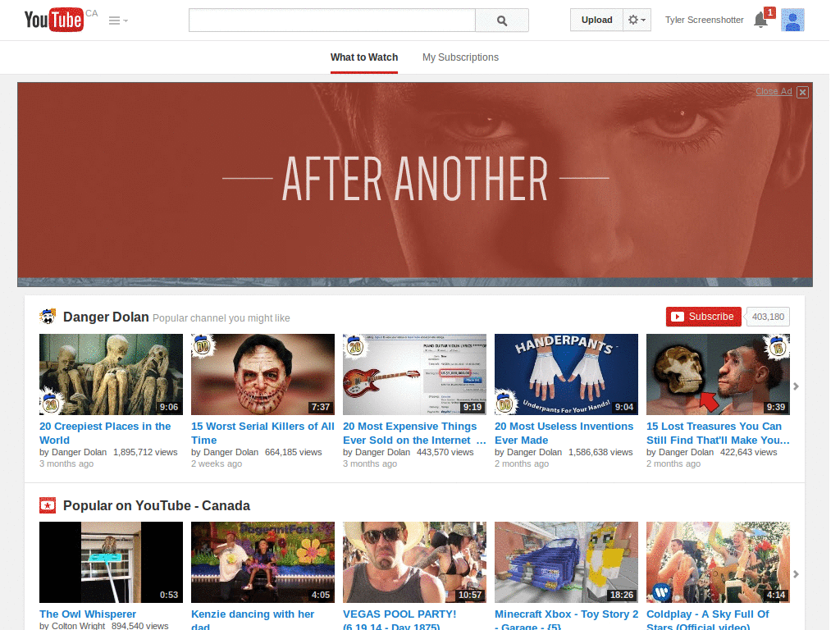Open The Owl Whisperer thumbnail
The image size is (840, 630).
point(111,563)
